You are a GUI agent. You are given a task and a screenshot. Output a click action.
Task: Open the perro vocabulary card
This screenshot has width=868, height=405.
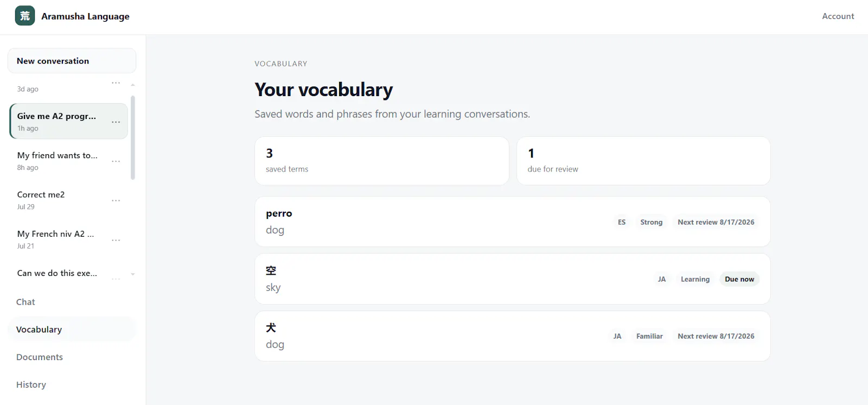(513, 222)
